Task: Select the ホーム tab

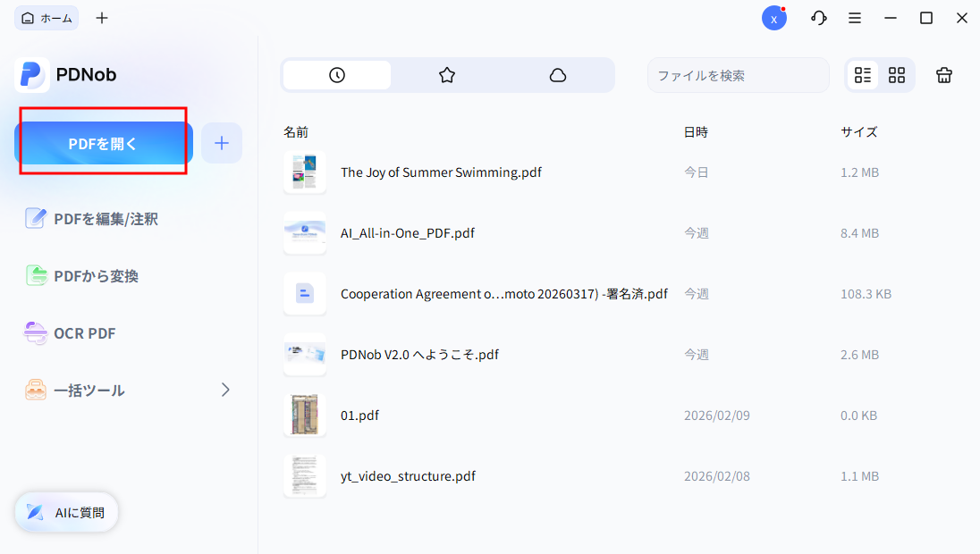Action: click(x=46, y=17)
